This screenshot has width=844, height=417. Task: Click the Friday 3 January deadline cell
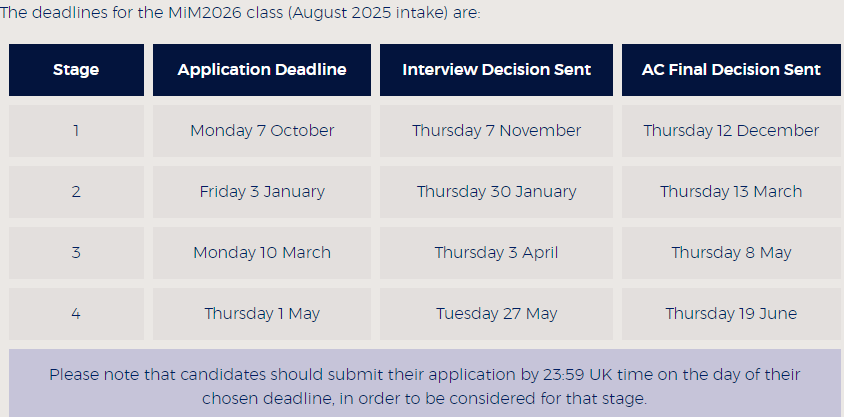262,192
